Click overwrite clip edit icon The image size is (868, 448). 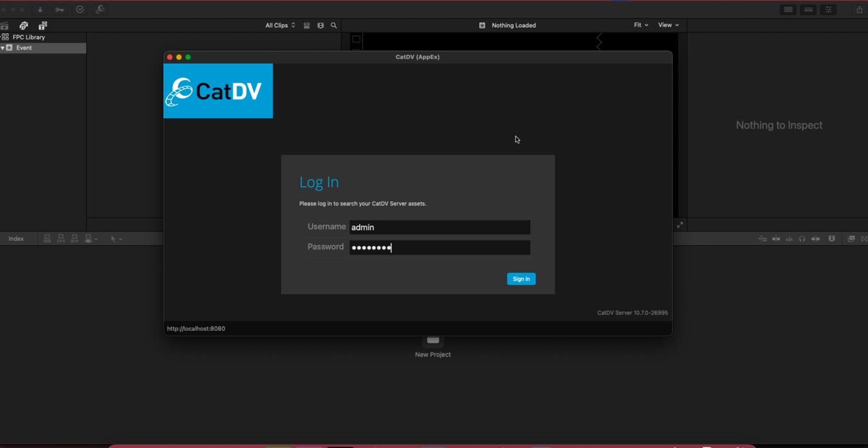[x=89, y=239]
